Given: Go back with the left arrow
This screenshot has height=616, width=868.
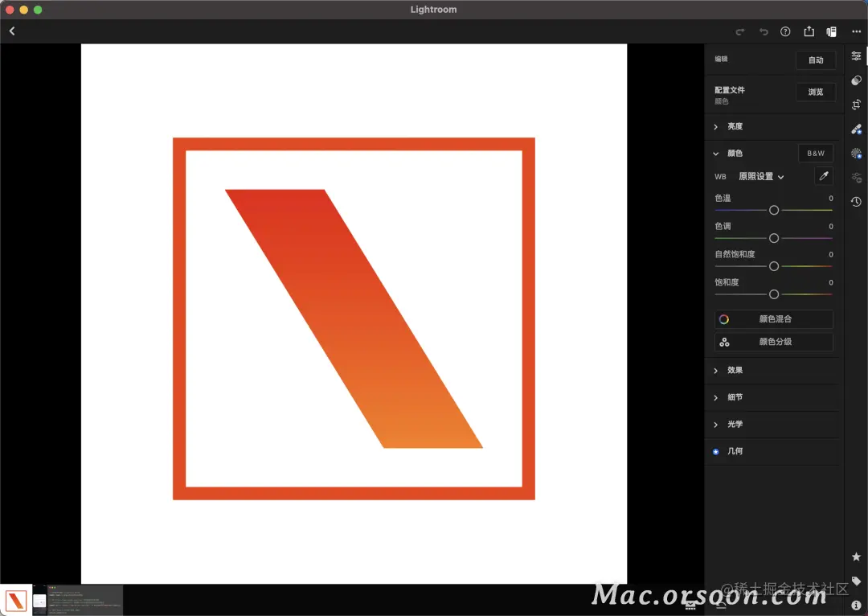Looking at the screenshot, I should pyautogui.click(x=12, y=31).
